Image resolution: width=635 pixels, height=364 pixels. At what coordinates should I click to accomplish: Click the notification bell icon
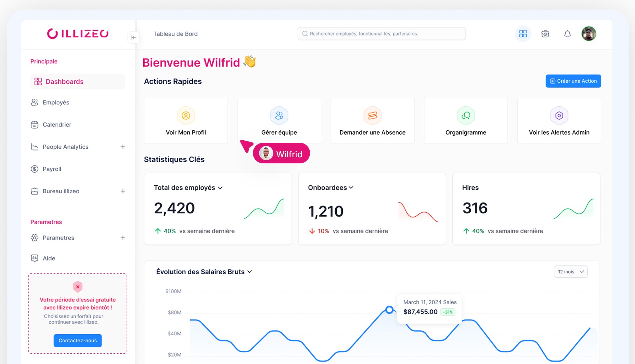567,34
